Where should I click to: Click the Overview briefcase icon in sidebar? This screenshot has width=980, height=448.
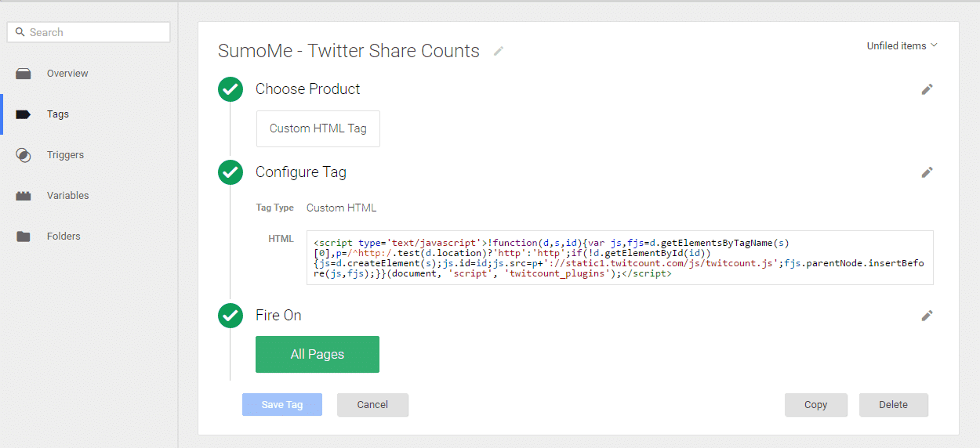point(24,74)
